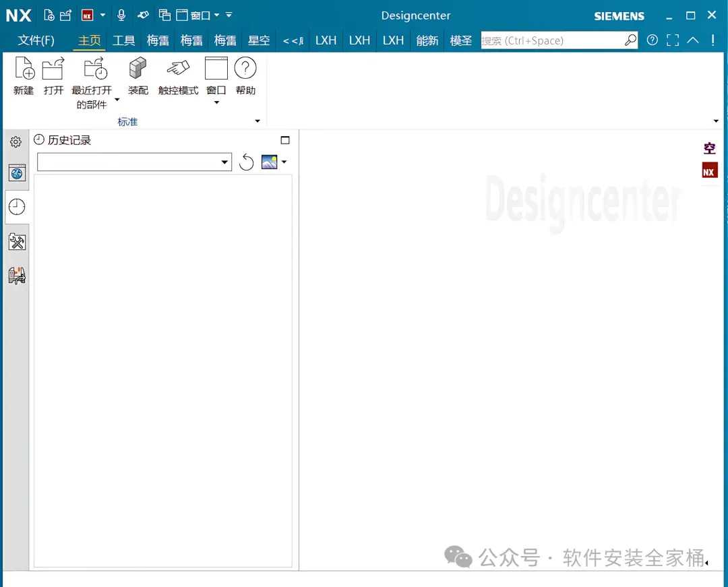Open the bottom resource bar tab below the wrench icon
This screenshot has width=728, height=587.
click(17, 276)
